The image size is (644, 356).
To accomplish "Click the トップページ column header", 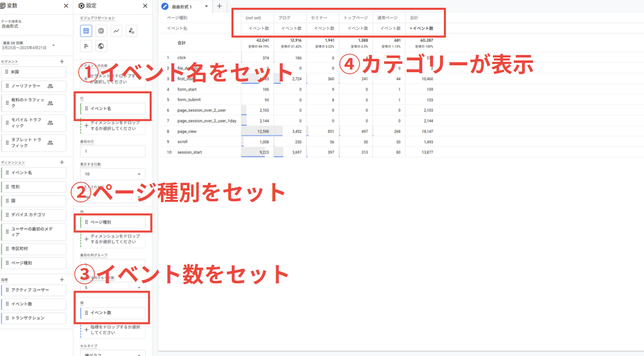I will click(x=355, y=18).
